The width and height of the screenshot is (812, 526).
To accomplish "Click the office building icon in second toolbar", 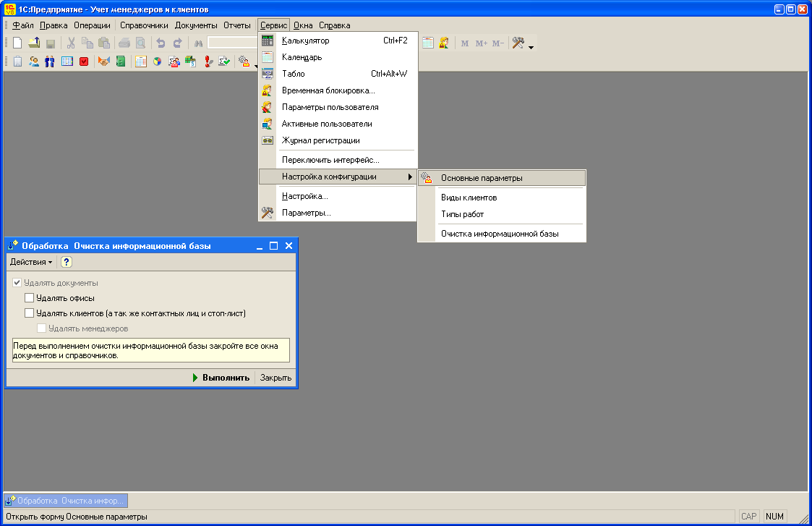I will pyautogui.click(x=17, y=61).
